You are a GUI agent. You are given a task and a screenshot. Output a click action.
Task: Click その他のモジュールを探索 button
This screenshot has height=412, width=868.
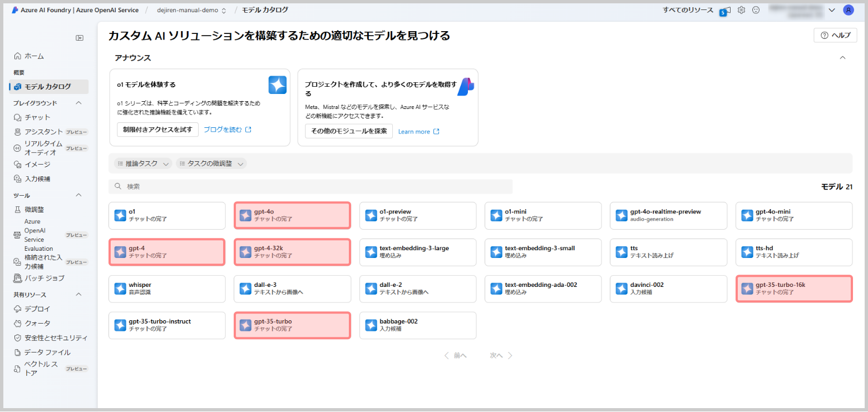pos(349,131)
